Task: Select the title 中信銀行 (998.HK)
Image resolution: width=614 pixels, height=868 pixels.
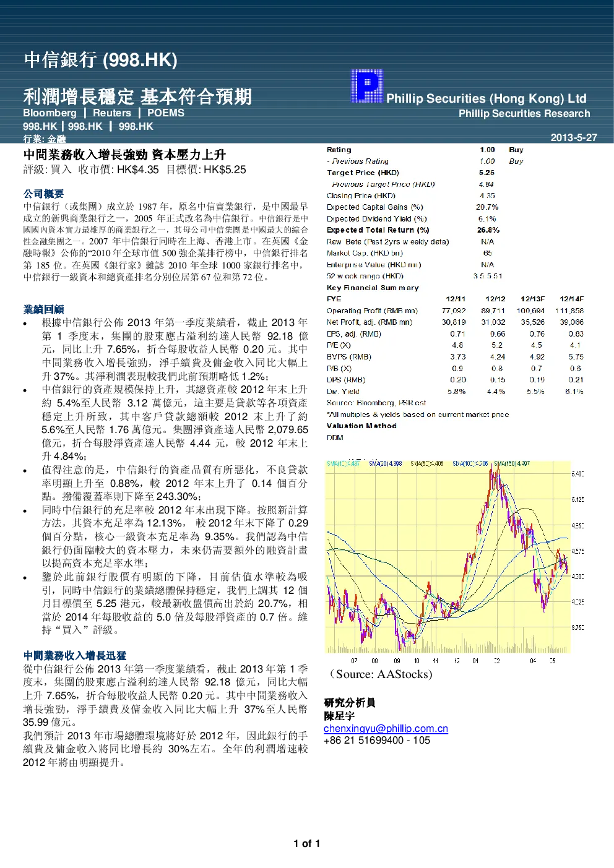Action: click(100, 59)
